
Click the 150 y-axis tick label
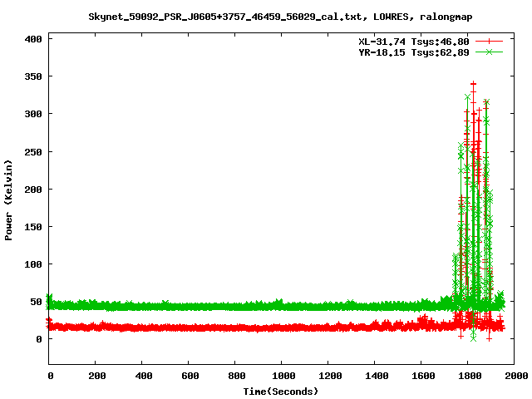[33, 227]
